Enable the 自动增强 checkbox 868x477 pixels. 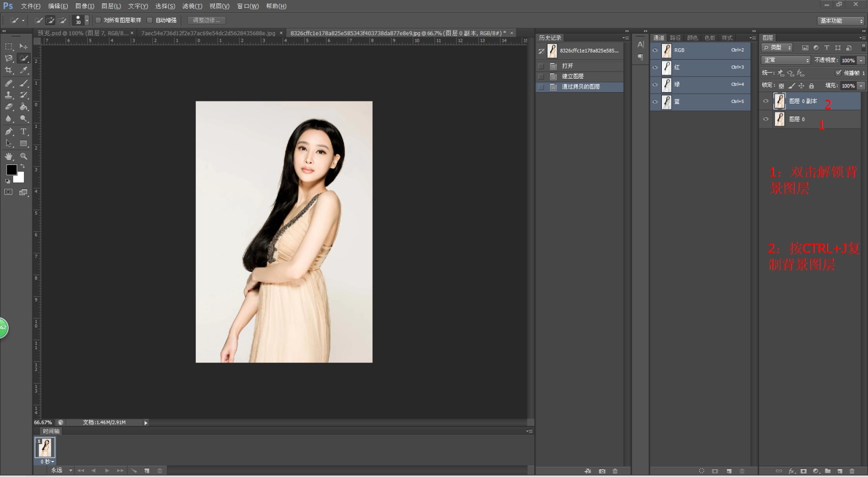coord(150,20)
